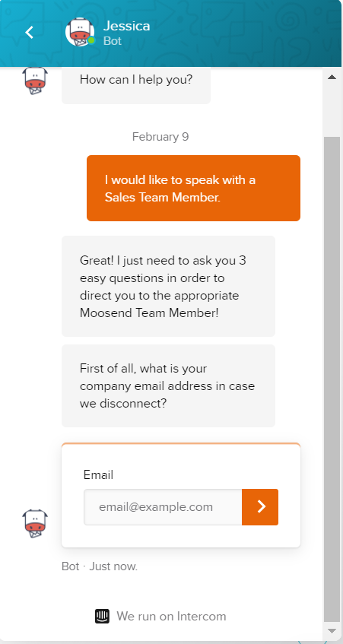The height and width of the screenshot is (644, 343).
Task: Click the "Great! I just need to ask" message
Action: click(168, 287)
